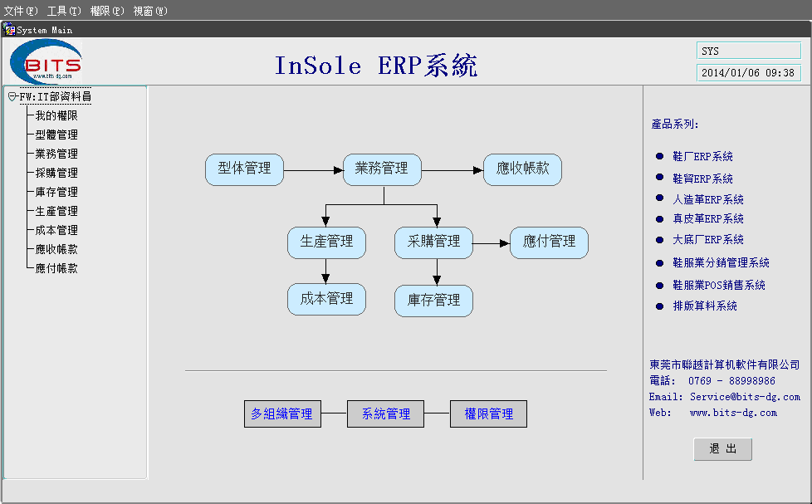Screen dimensions: 812x504
Task: Open the 鞋厂ERP系統 product link
Action: tap(702, 156)
